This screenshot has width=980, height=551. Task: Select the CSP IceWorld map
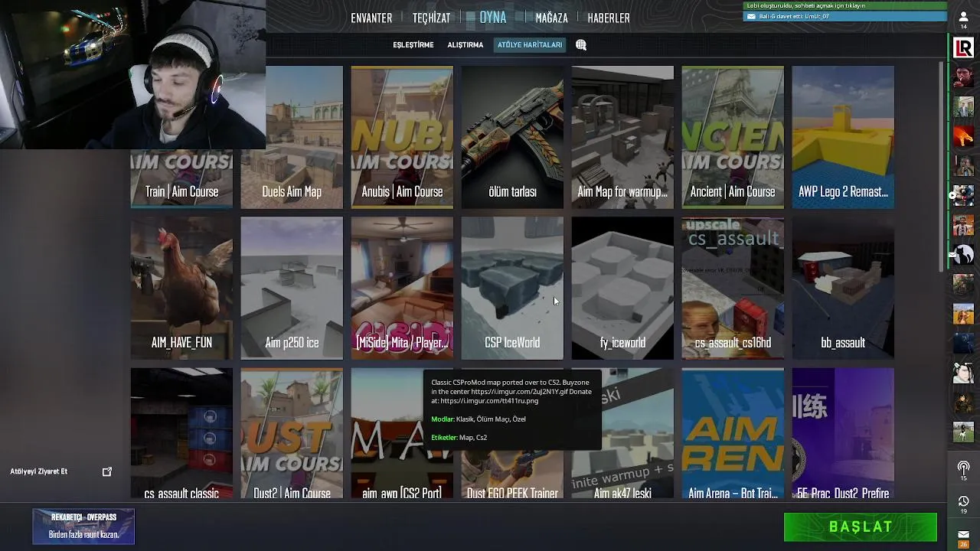[x=512, y=288]
